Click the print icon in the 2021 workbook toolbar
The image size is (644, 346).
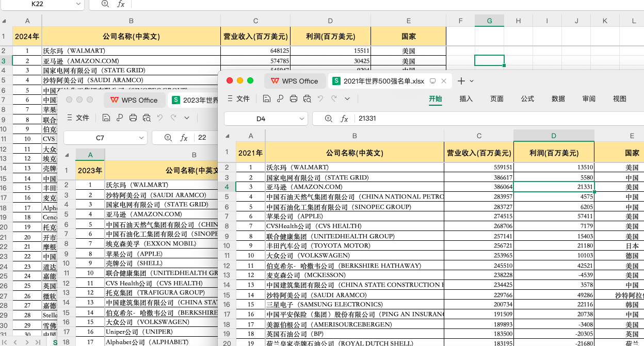294,98
